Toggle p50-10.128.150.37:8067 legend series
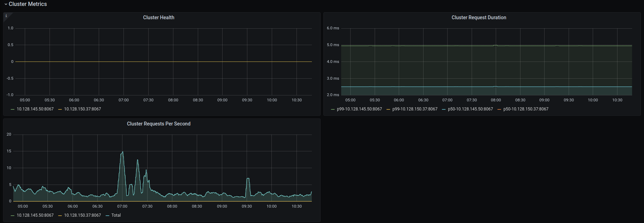The image size is (644, 223). point(526,109)
